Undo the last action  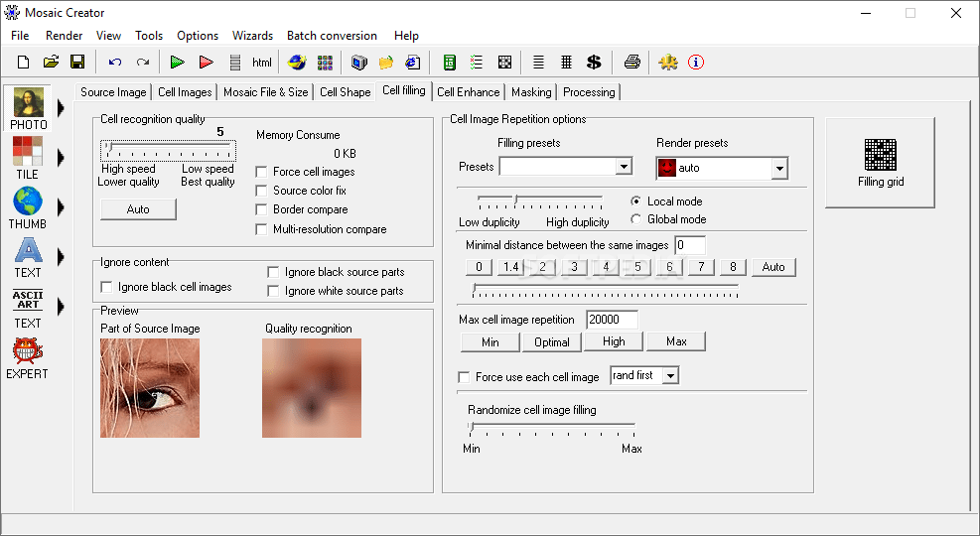115,62
